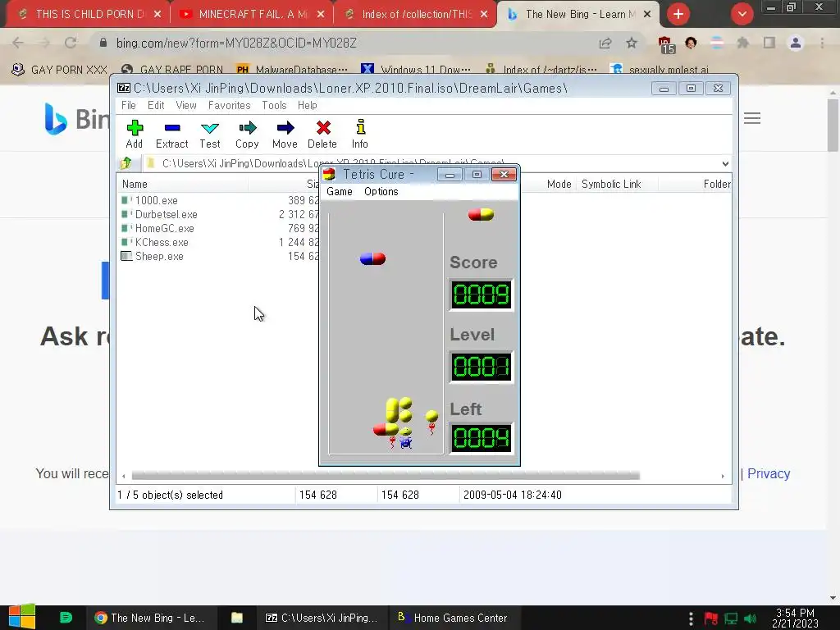
Task: Go up one folder with the 7-Zip arrow icon
Action: click(x=126, y=163)
